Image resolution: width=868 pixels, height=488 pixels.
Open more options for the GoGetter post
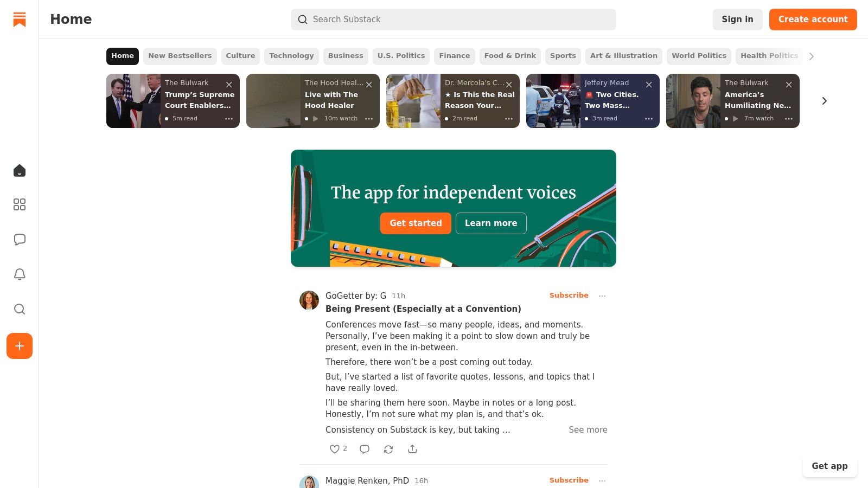click(602, 296)
